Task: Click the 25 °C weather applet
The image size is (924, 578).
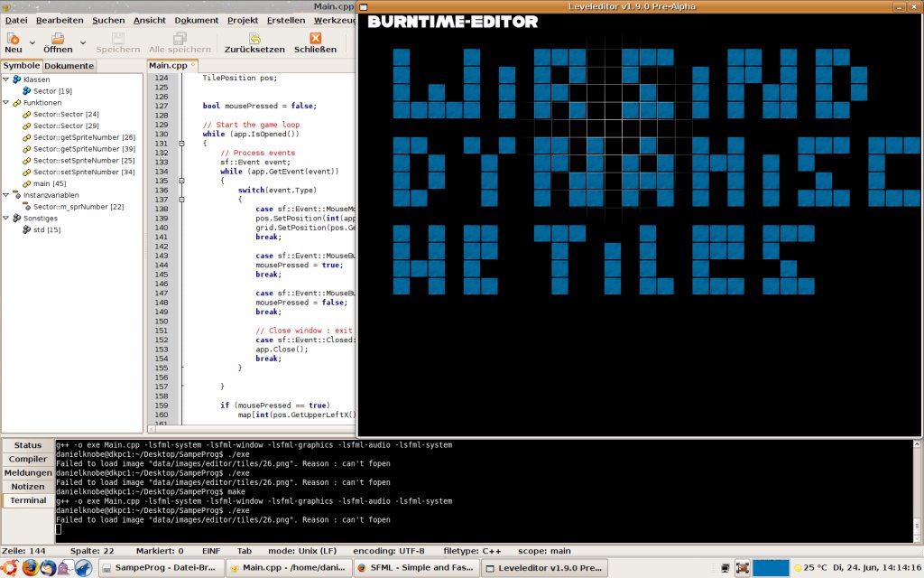Action: 810,568
